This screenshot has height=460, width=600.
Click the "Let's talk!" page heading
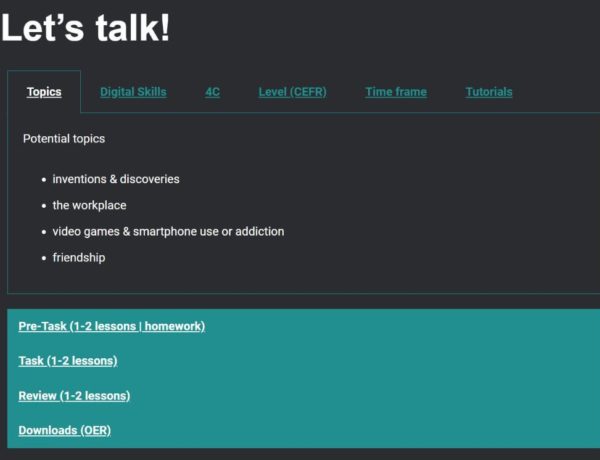86,27
